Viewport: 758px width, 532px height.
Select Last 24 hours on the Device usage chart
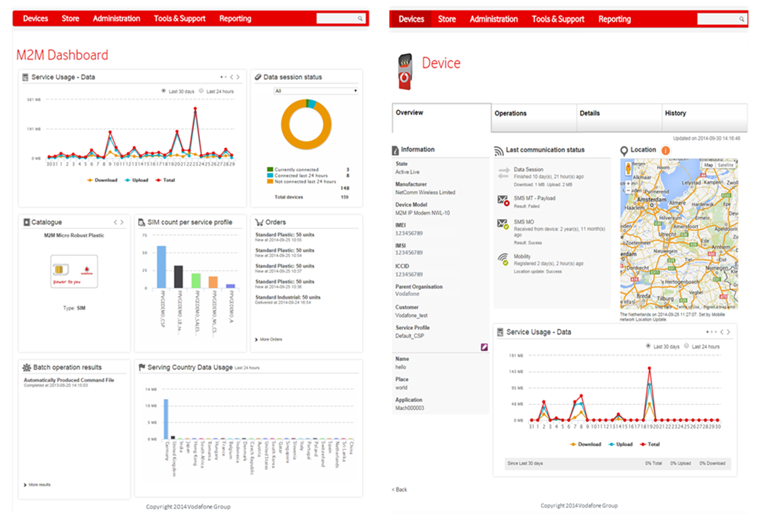click(x=686, y=346)
